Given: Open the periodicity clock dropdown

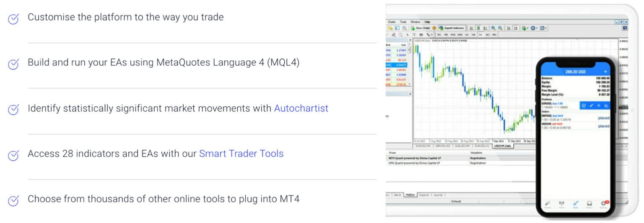Looking at the screenshot, I should [x=534, y=28].
